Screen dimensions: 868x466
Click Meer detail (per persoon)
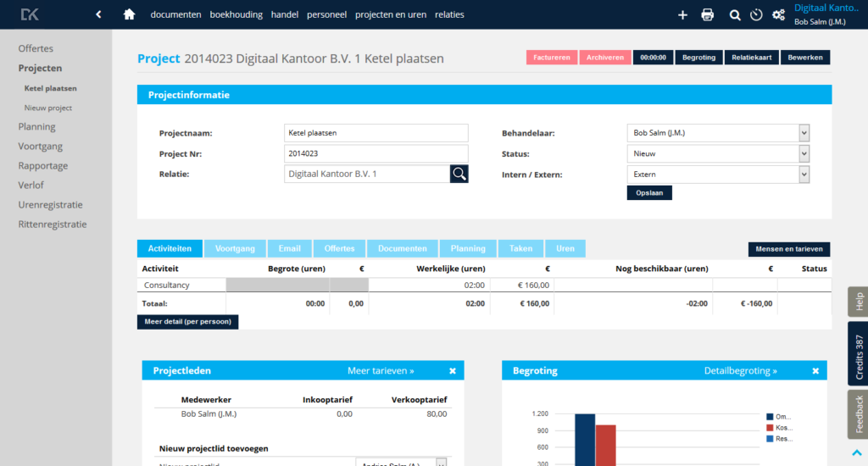(x=187, y=322)
